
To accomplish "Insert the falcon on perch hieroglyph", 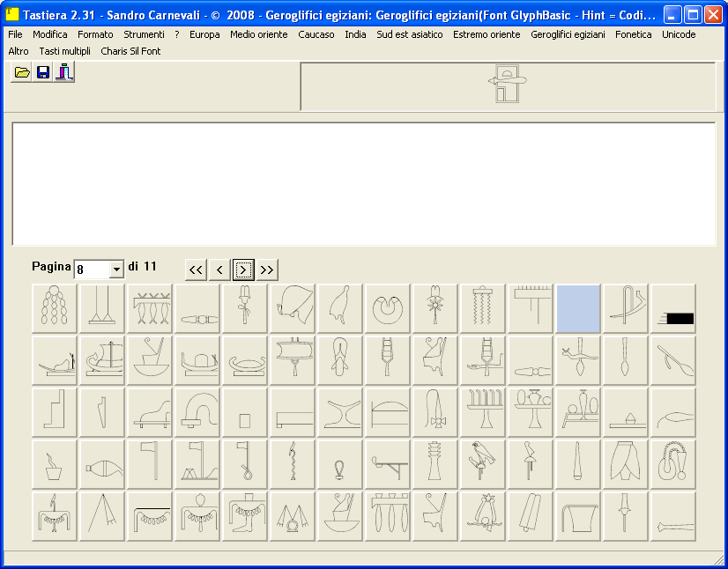I will coord(483,464).
